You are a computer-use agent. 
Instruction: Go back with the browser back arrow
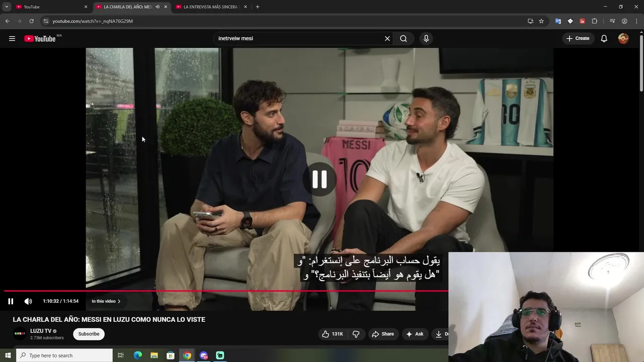(x=7, y=21)
